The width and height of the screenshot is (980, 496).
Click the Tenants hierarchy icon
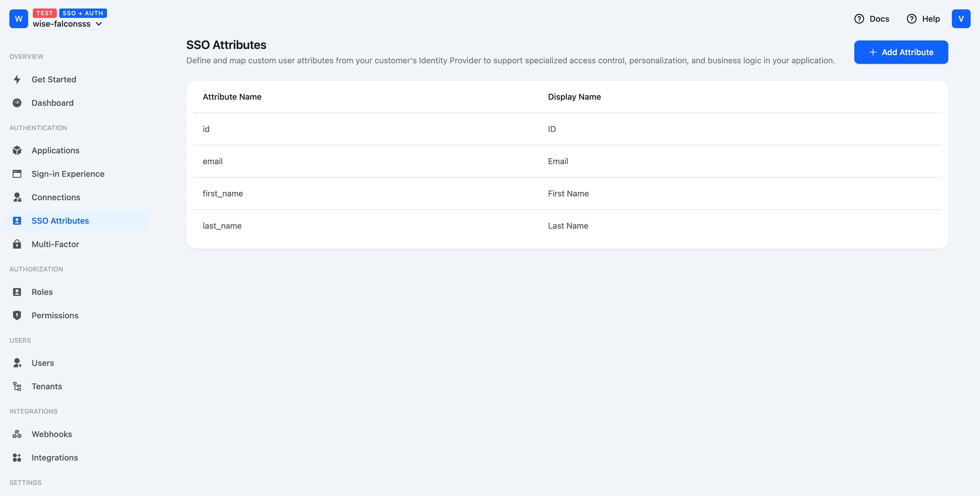tap(17, 386)
